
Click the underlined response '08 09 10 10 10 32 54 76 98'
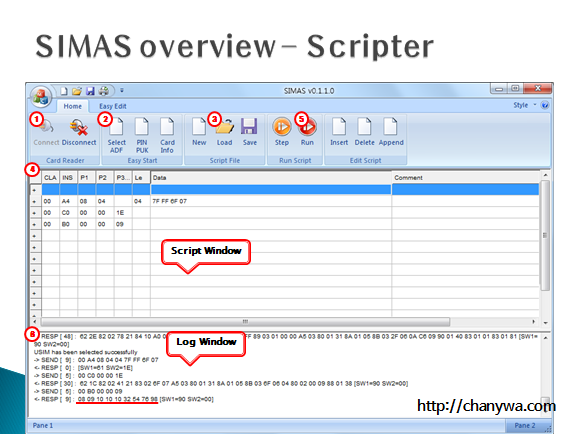pos(118,399)
